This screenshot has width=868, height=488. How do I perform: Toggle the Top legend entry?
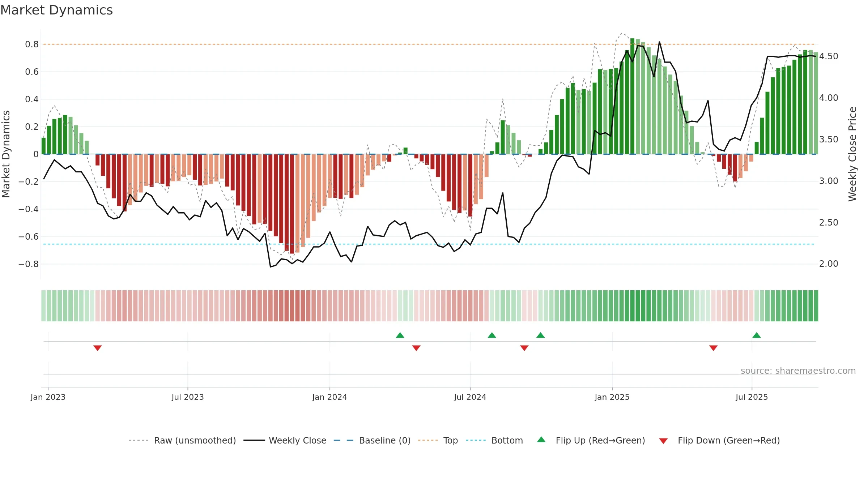(x=438, y=440)
